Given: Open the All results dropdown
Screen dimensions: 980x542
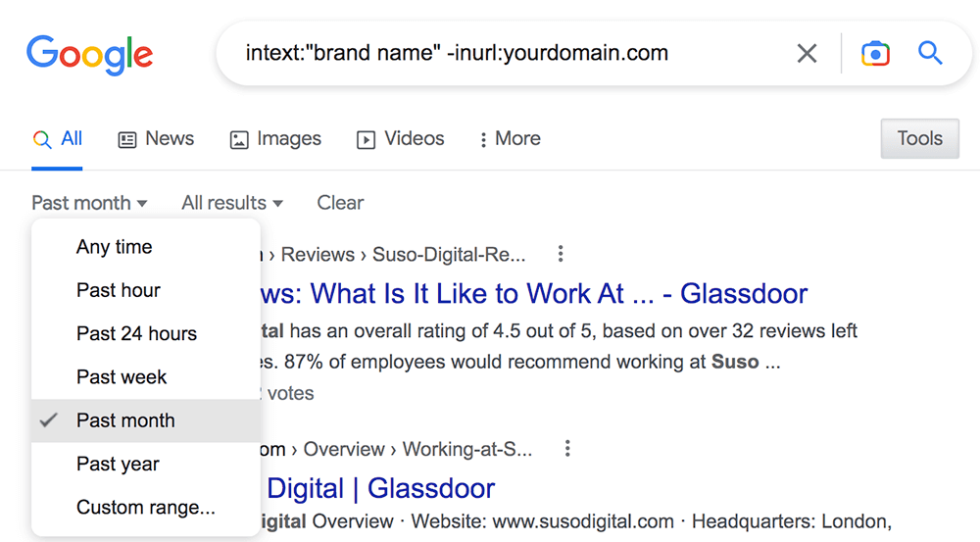Looking at the screenshot, I should coord(232,203).
